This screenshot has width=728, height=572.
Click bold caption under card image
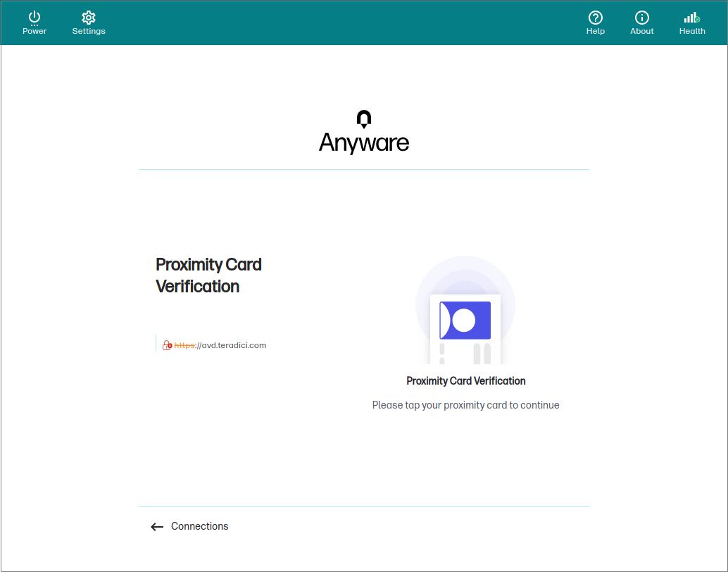465,381
